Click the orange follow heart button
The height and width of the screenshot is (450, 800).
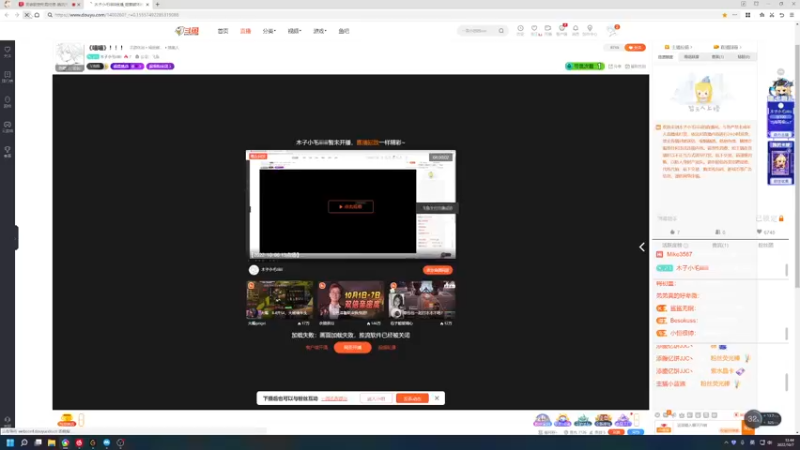pyautogui.click(x=635, y=47)
